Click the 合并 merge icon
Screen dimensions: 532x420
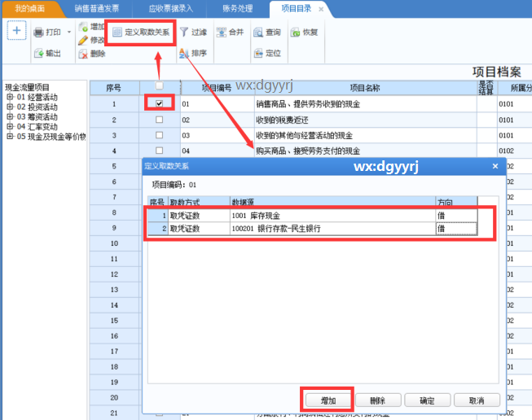pos(220,33)
